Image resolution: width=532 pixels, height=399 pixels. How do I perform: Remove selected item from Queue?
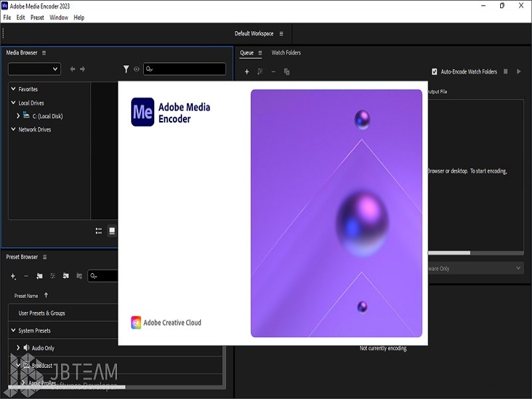(x=273, y=72)
